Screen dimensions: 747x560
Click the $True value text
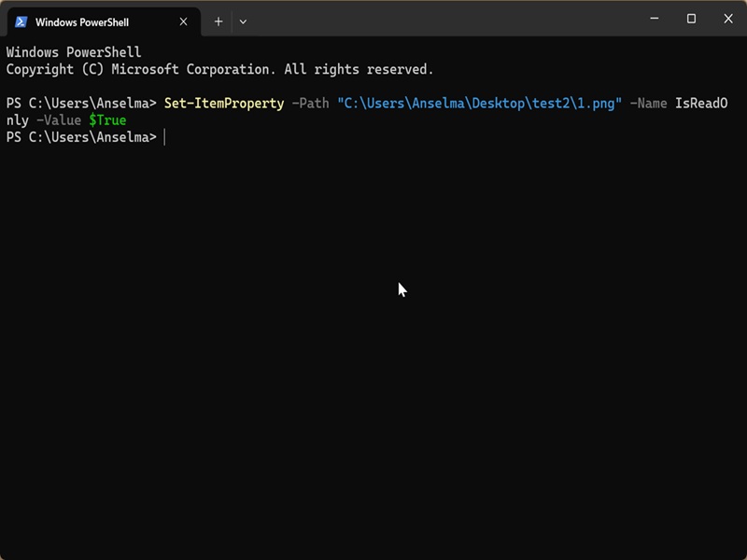tap(107, 120)
